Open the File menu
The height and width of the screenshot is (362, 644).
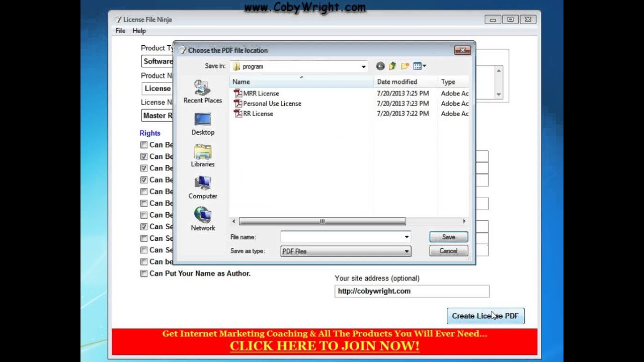pos(120,31)
